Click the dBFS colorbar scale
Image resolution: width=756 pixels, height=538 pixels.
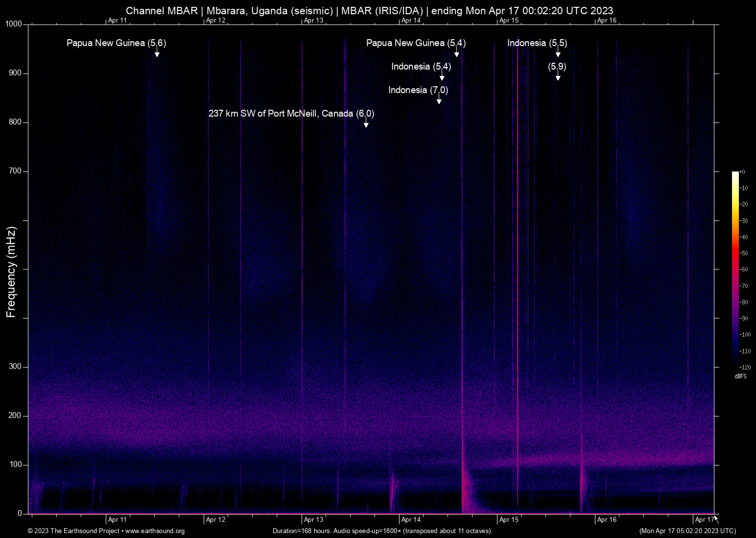[x=734, y=269]
